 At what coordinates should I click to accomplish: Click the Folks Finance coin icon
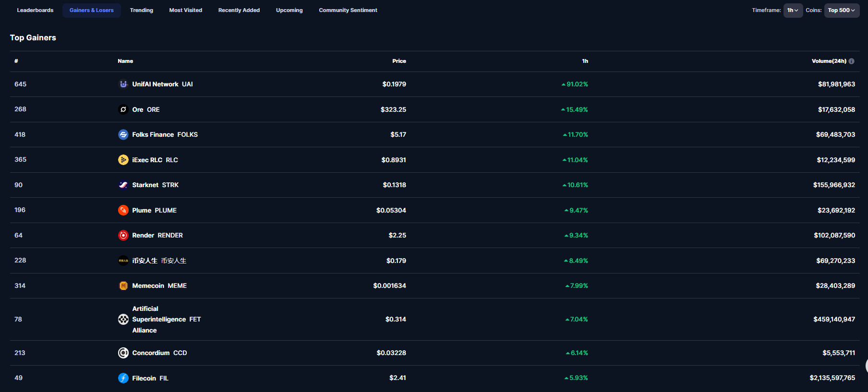pos(123,134)
